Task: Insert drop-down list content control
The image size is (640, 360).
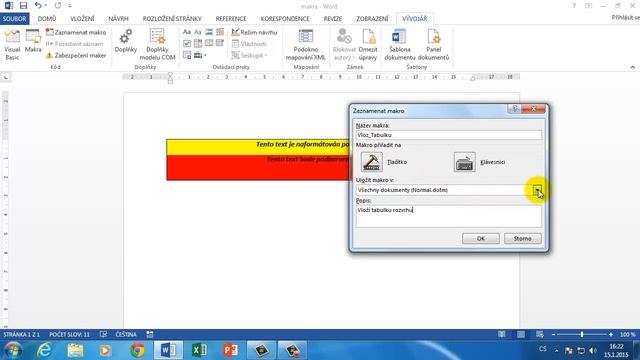Action: 209,43
